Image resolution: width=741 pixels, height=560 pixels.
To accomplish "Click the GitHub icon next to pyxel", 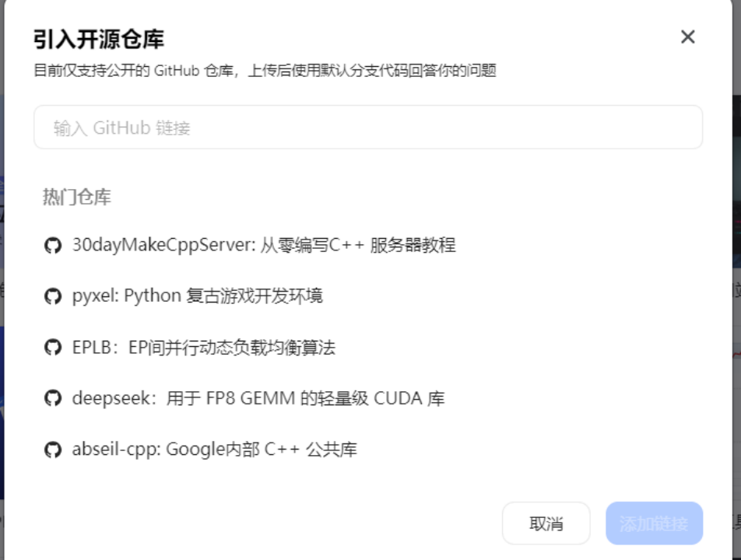I will tap(52, 296).
